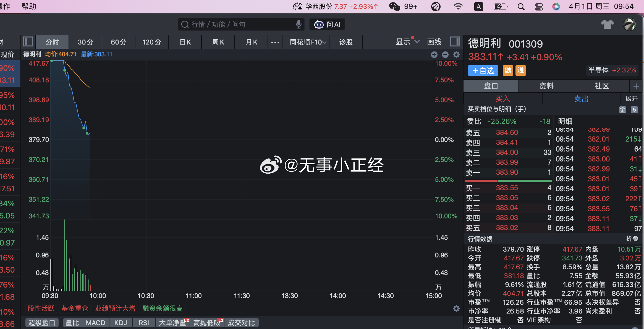The image size is (644, 329).
Task: Open WeChat from the menu bar
Action: click(x=394, y=6)
